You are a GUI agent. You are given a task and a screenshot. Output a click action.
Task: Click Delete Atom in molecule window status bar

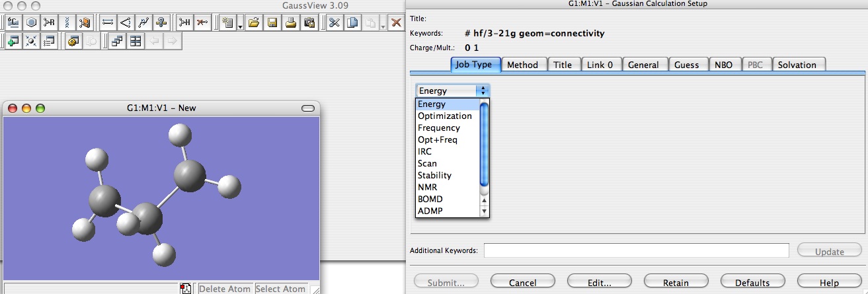[x=225, y=289]
